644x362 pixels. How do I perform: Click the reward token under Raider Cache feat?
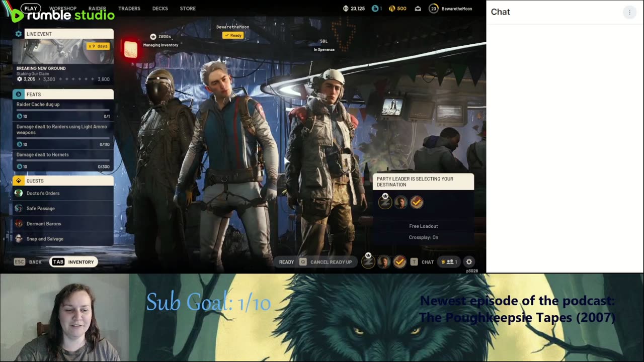[19, 116]
